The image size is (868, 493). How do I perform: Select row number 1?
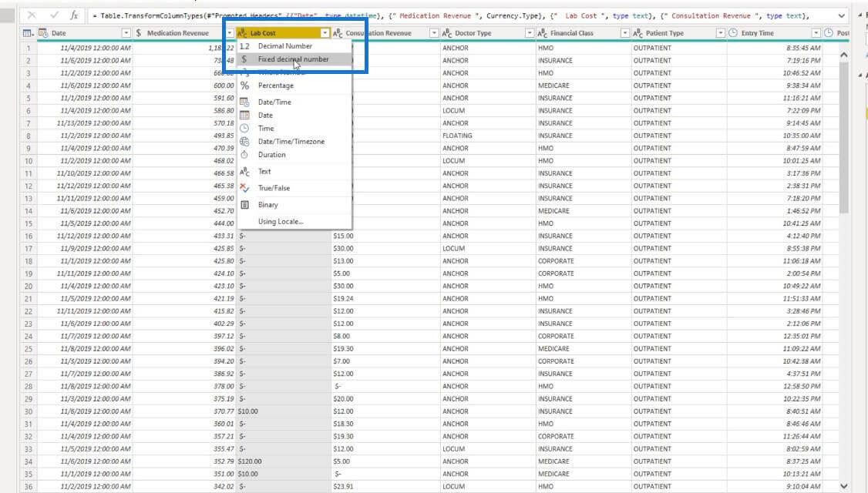(x=29, y=48)
